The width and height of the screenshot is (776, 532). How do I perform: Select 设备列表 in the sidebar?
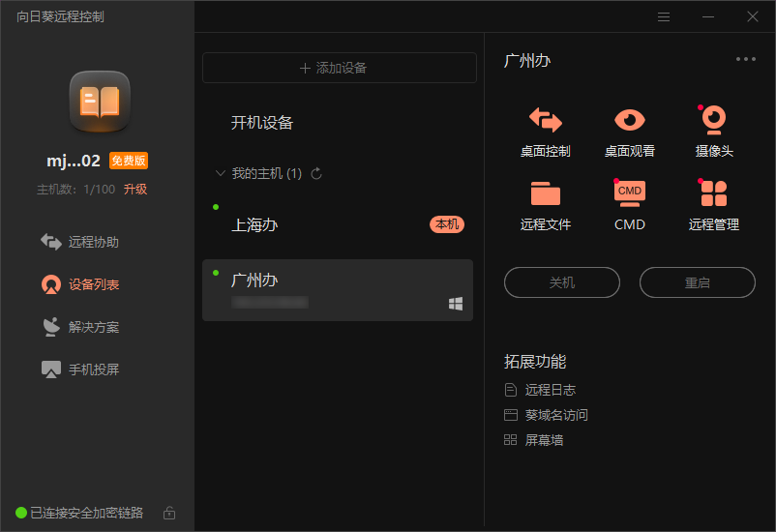[x=93, y=284]
